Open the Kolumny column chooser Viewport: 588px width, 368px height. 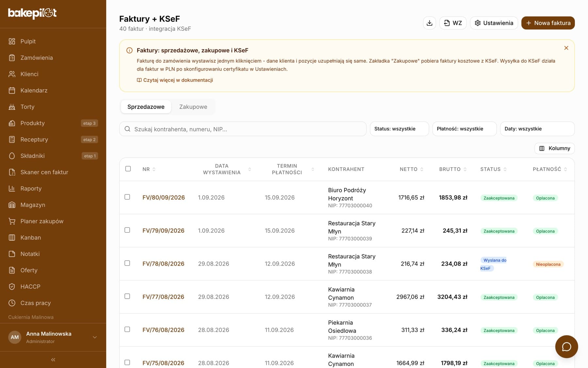click(x=555, y=149)
